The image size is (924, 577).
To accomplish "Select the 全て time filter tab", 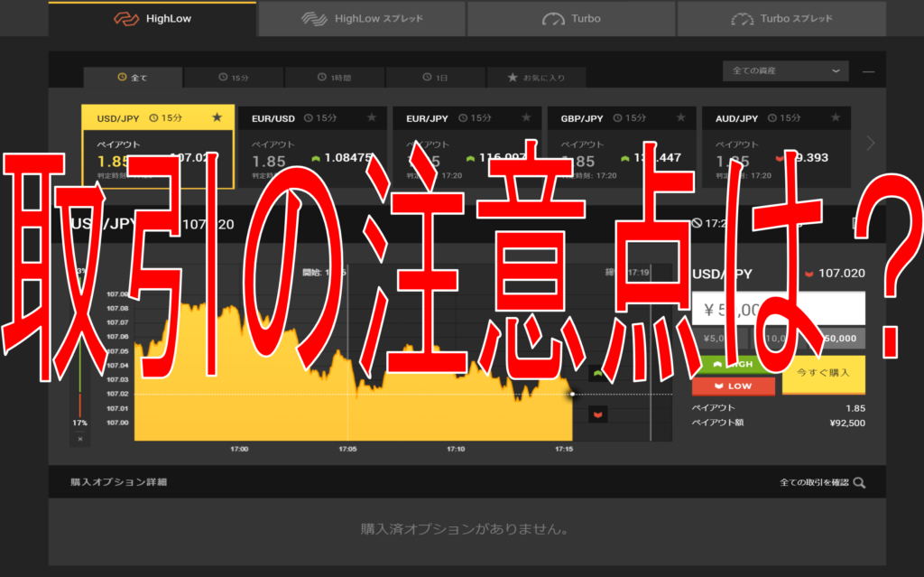I will point(133,78).
